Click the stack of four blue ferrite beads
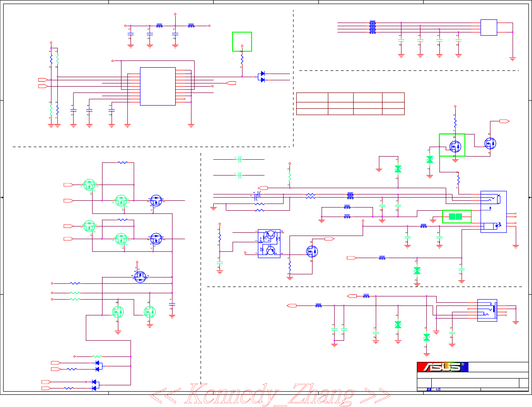Screen dimensions: 532x407 pos(373,28)
